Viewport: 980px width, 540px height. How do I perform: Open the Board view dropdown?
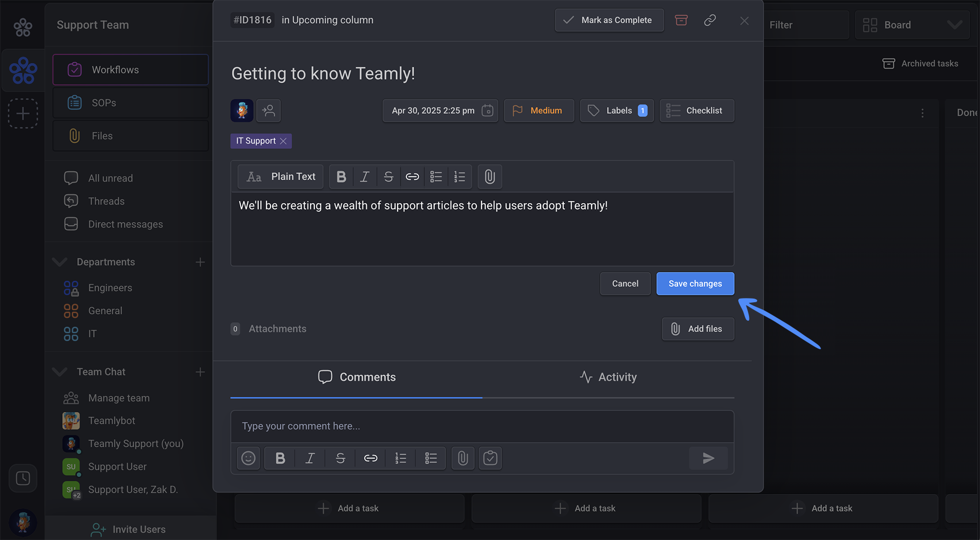point(912,25)
